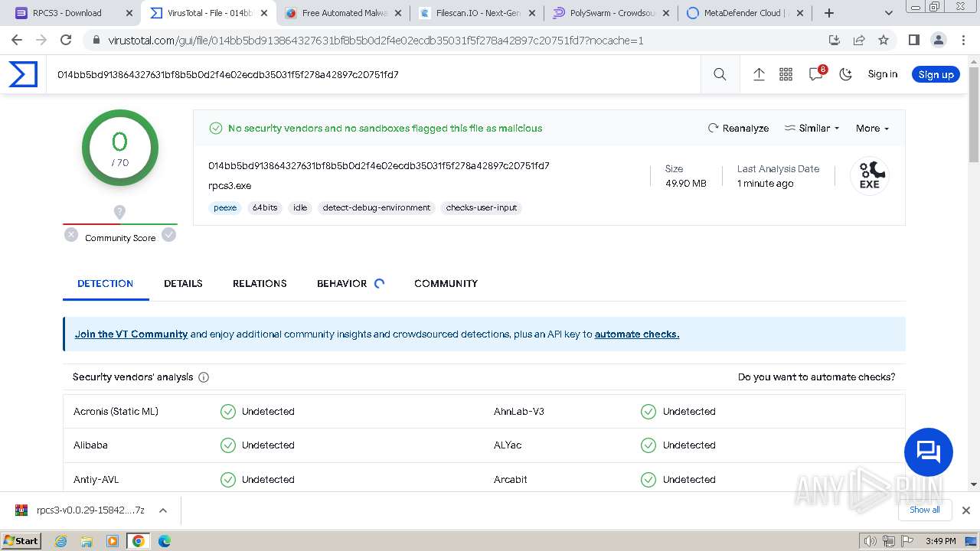Open the More dropdown
This screenshot has width=980, height=551.
(872, 128)
